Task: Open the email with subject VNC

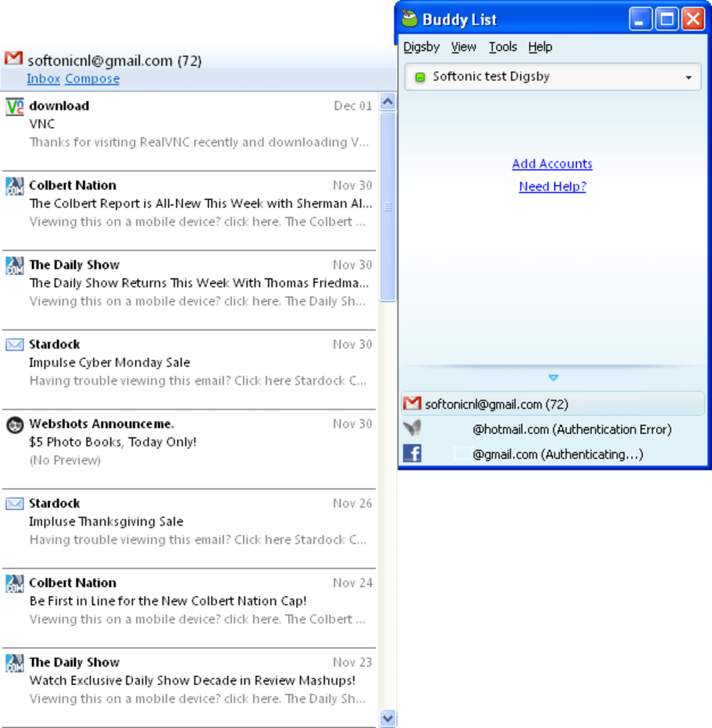Action: tap(189, 131)
